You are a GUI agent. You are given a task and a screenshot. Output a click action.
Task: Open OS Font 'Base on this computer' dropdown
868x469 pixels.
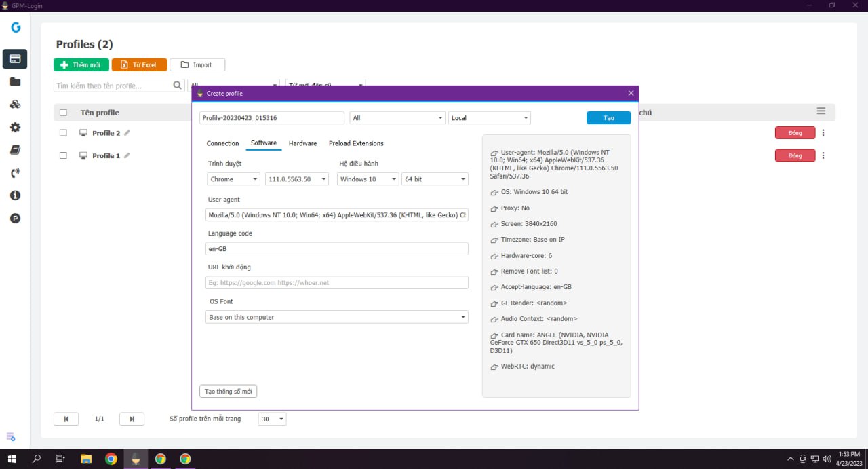tap(337, 317)
